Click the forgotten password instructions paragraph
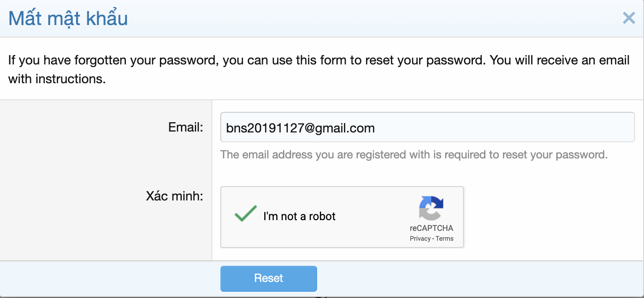 click(319, 60)
